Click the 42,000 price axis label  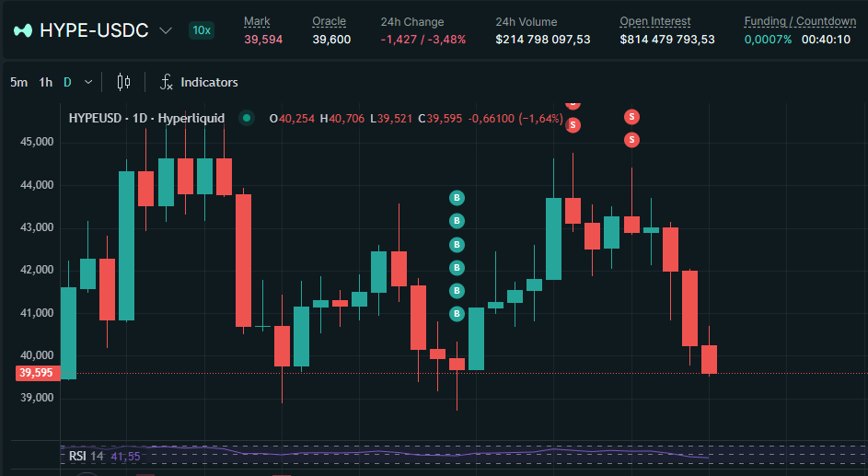[x=37, y=270]
